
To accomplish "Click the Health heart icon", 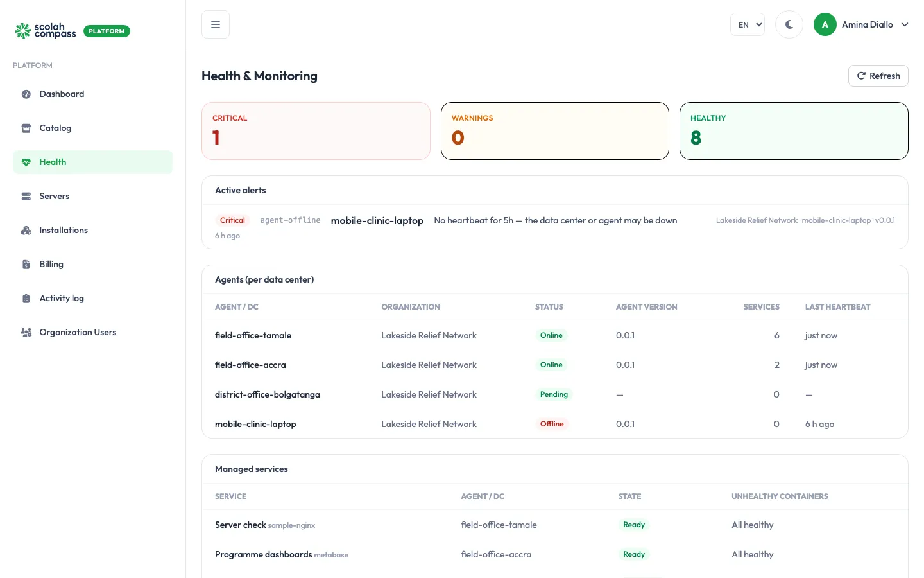I will coord(26,162).
